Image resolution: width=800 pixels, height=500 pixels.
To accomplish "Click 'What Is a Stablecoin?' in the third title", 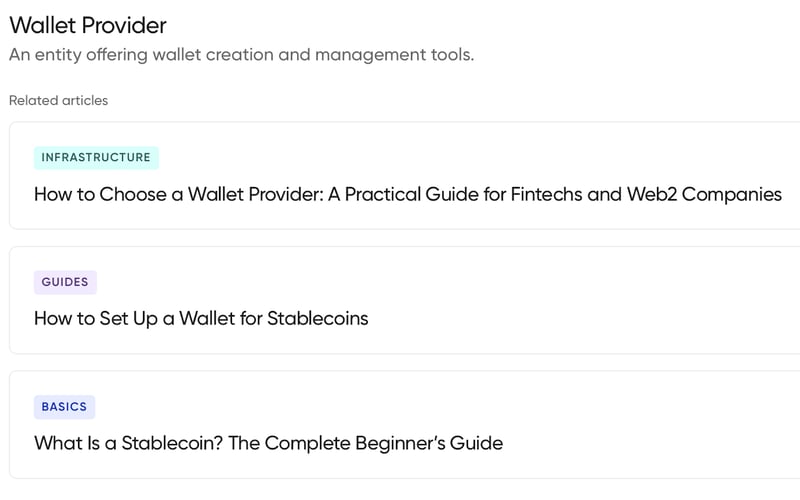I will [x=128, y=442].
